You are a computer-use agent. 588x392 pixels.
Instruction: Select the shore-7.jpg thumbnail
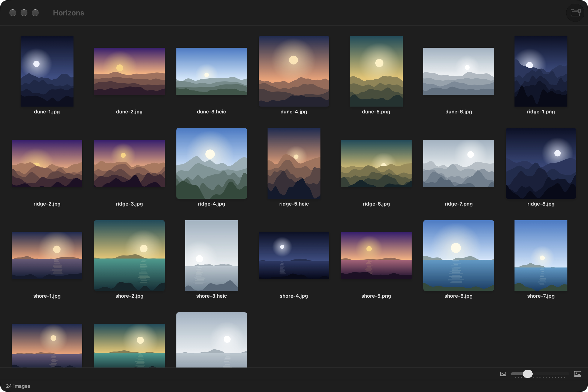click(541, 256)
